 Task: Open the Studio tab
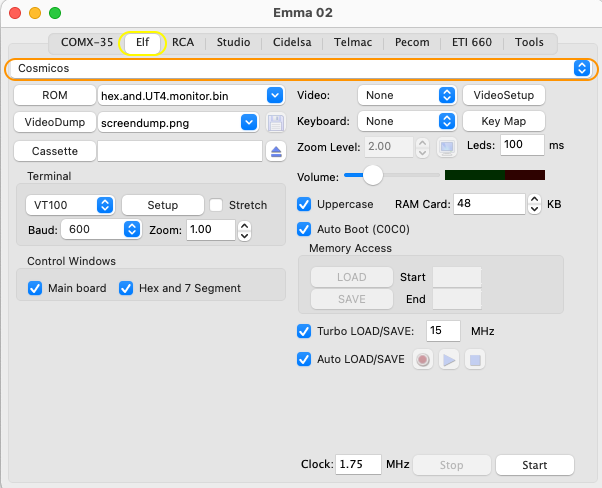(x=233, y=42)
